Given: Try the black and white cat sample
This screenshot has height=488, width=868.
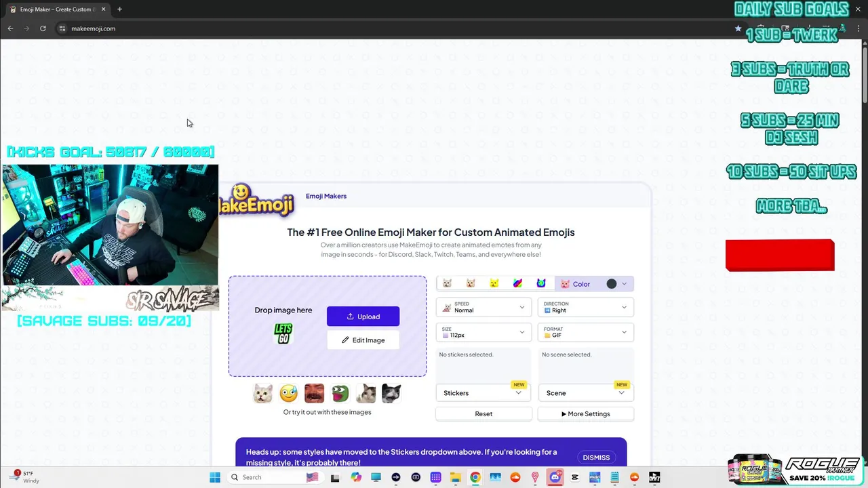Looking at the screenshot, I should pyautogui.click(x=391, y=393).
